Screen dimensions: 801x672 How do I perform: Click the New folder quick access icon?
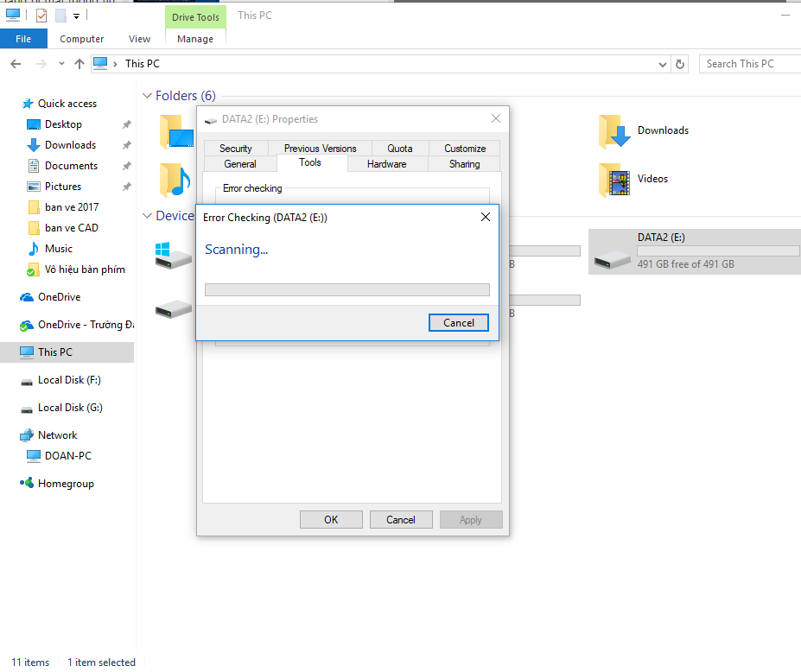(60, 16)
